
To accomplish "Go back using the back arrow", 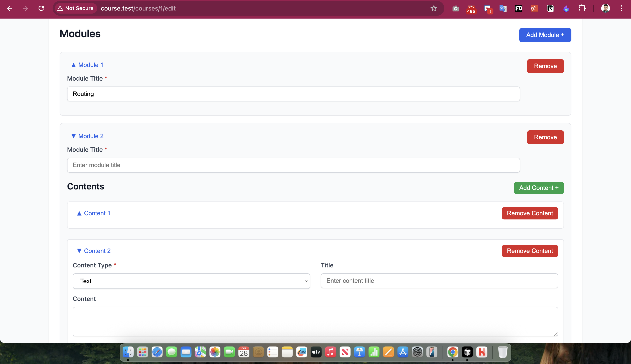I will coord(10,8).
